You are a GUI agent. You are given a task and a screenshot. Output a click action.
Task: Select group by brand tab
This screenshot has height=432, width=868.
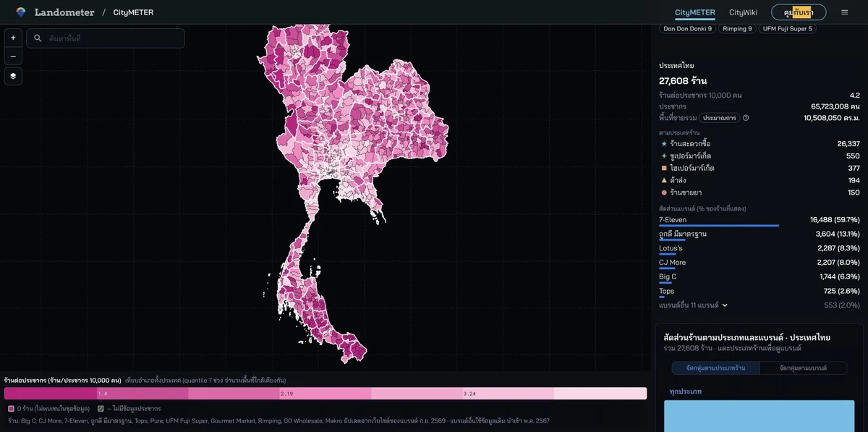803,368
